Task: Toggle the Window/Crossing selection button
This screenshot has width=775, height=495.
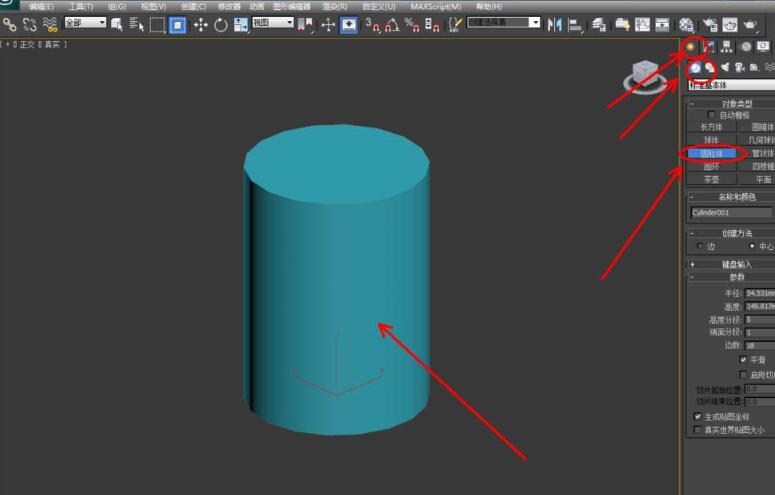Action: pos(177,25)
